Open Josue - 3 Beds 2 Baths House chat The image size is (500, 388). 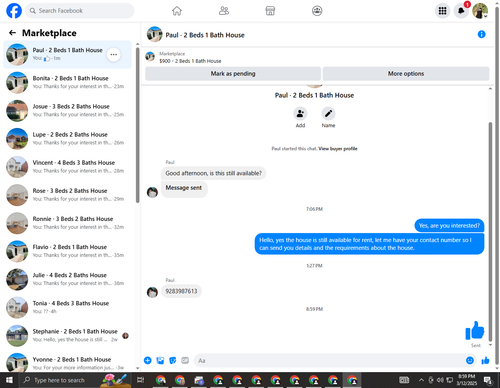click(67, 110)
